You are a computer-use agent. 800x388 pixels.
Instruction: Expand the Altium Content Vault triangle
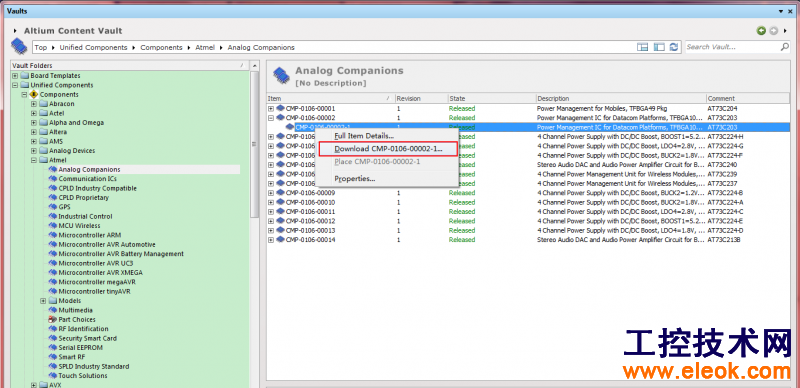click(15, 31)
